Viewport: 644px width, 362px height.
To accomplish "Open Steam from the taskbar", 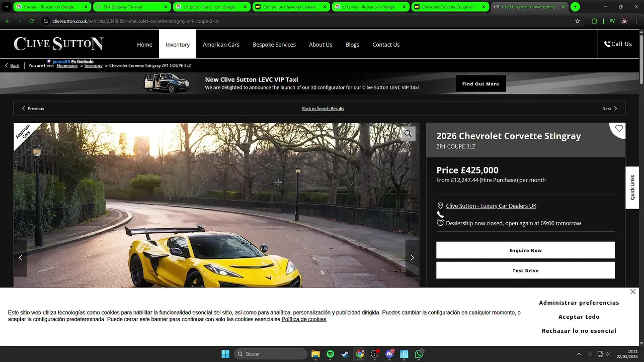I will (x=345, y=354).
